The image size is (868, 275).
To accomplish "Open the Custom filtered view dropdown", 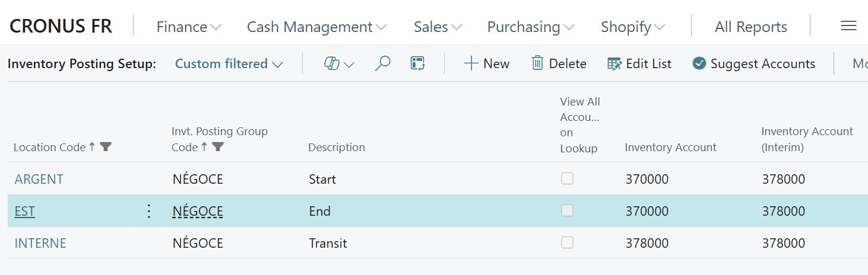I will 229,64.
